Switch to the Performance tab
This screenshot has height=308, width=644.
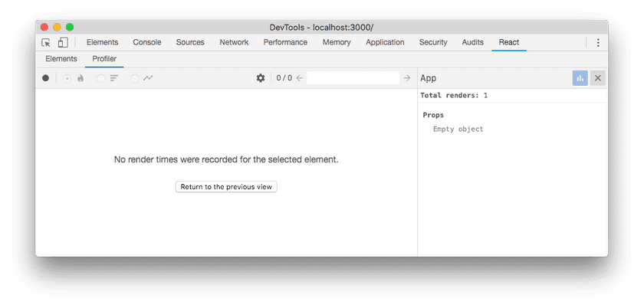[x=285, y=43]
